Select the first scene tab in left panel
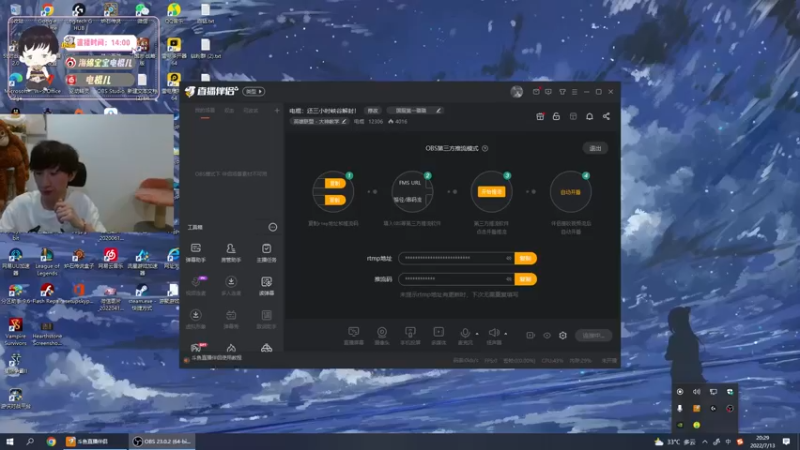 pyautogui.click(x=205, y=111)
